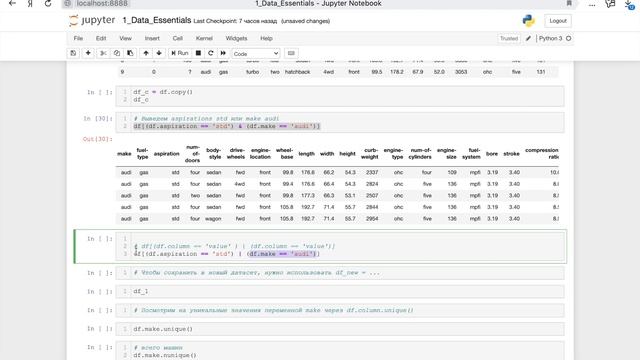The image size is (640, 360).
Task: Click the Yandex Я browser icon
Action: (30, 4)
